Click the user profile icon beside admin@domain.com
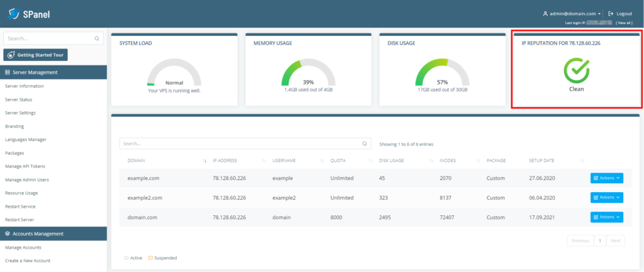This screenshot has height=272, width=644. pos(545,14)
